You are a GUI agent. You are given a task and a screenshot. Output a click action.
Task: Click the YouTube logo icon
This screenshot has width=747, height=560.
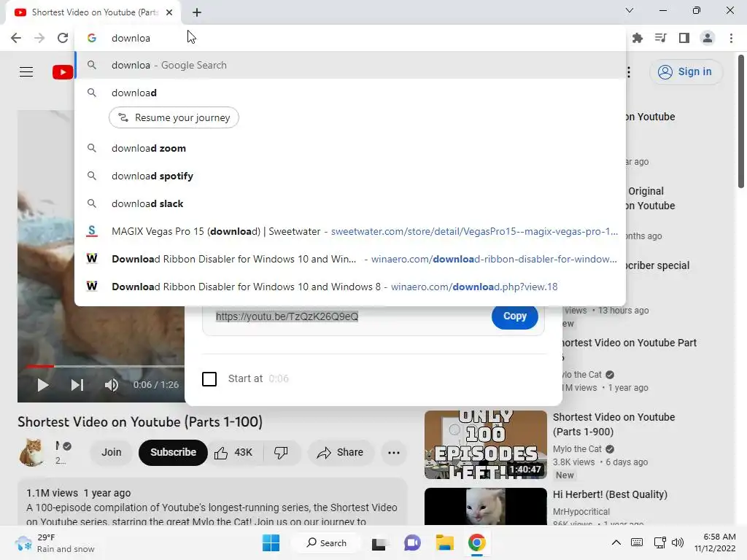(63, 72)
